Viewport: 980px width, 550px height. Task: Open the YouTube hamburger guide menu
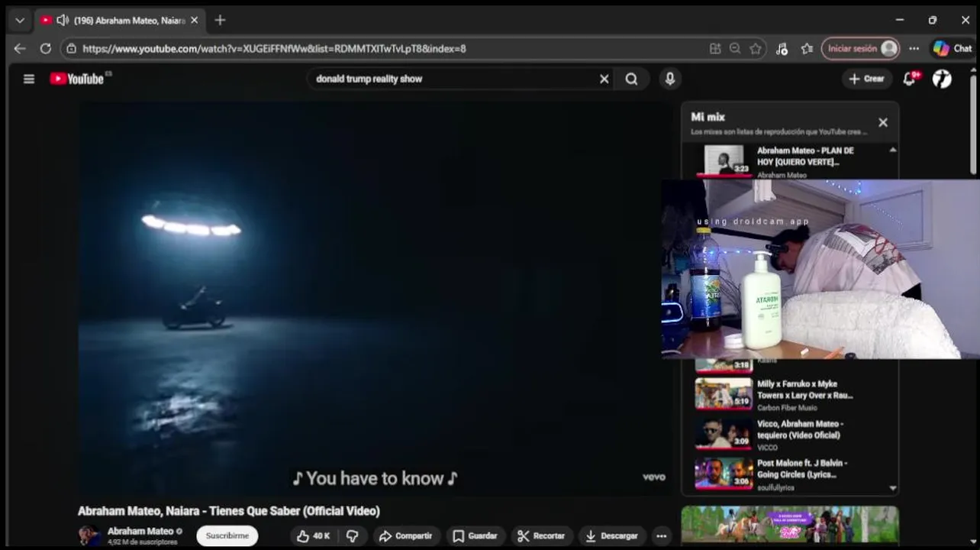(x=29, y=79)
